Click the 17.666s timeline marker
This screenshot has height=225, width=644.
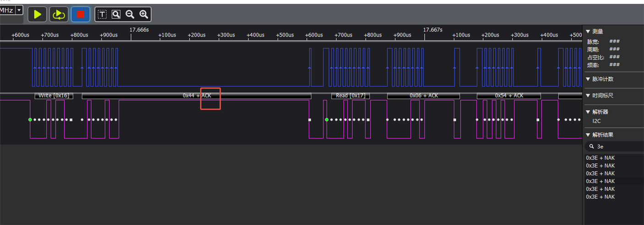click(139, 30)
